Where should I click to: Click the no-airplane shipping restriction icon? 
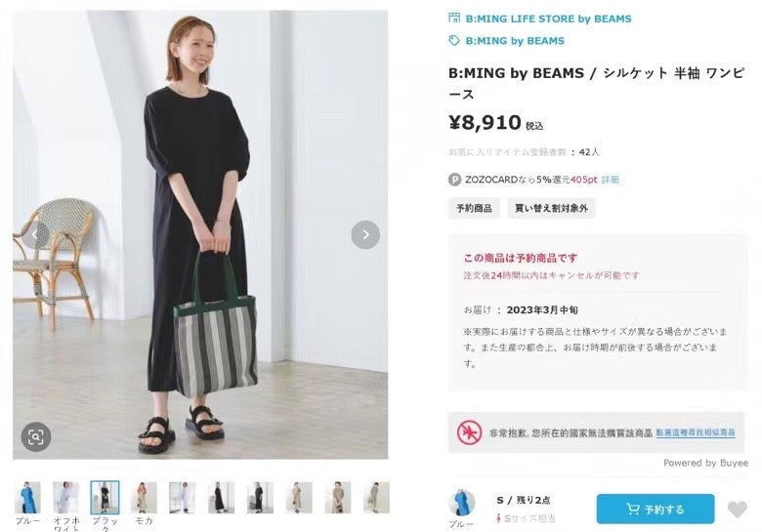[471, 431]
